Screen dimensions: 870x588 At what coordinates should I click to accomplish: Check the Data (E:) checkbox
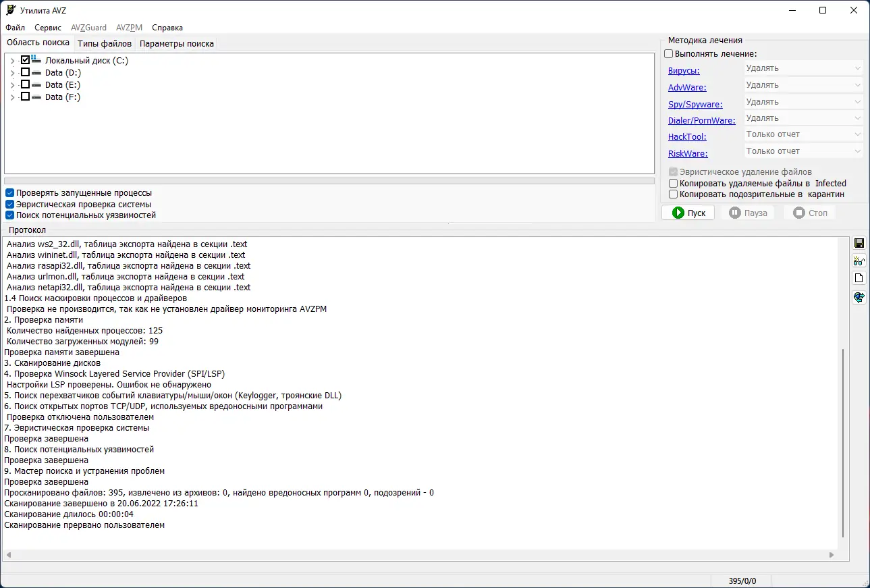pyautogui.click(x=25, y=84)
